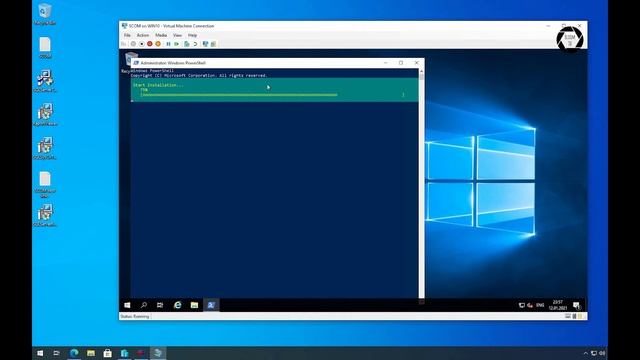The width and height of the screenshot is (640, 360).
Task: Open Microsoft Store from the host taskbar
Action: coord(107,353)
